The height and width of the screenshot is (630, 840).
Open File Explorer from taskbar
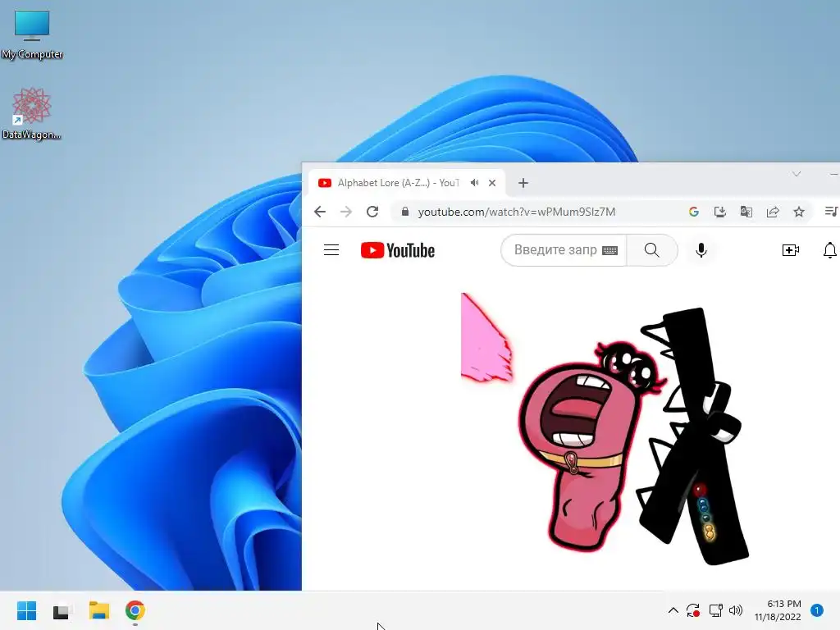click(99, 610)
